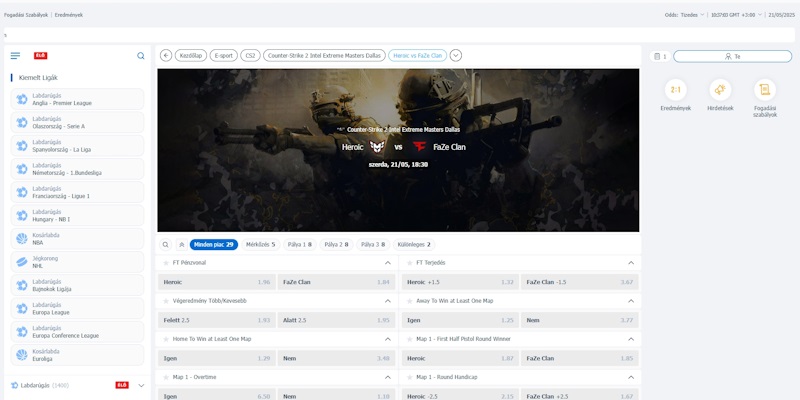Select the Mérkőzés 5 tab
This screenshot has width=800, height=400.
tap(261, 244)
